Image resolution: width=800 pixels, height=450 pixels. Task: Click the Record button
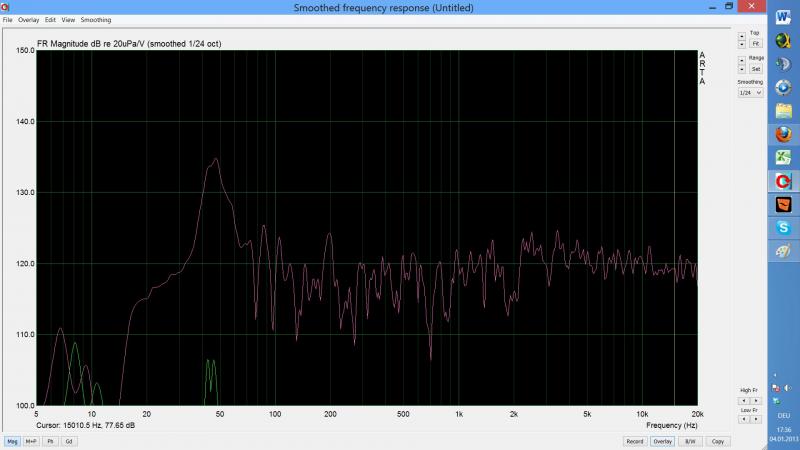[x=634, y=441]
